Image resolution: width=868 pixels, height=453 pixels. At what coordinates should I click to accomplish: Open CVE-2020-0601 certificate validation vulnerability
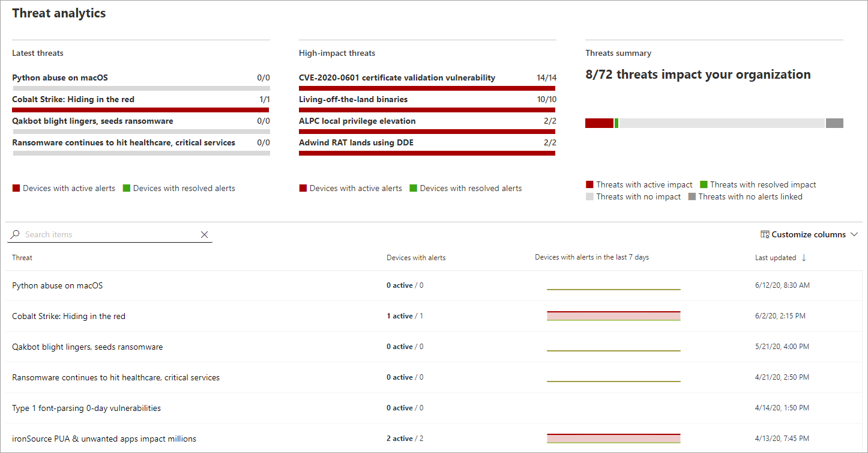tap(397, 78)
